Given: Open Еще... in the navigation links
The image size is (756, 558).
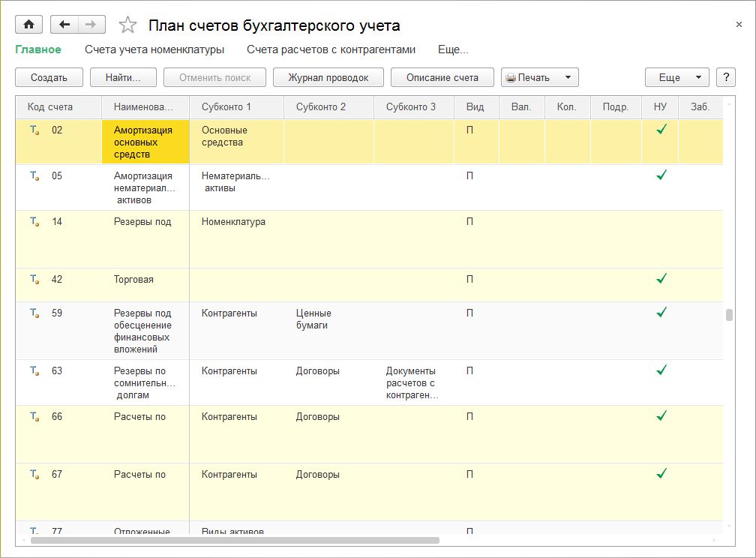Looking at the screenshot, I should pyautogui.click(x=453, y=49).
